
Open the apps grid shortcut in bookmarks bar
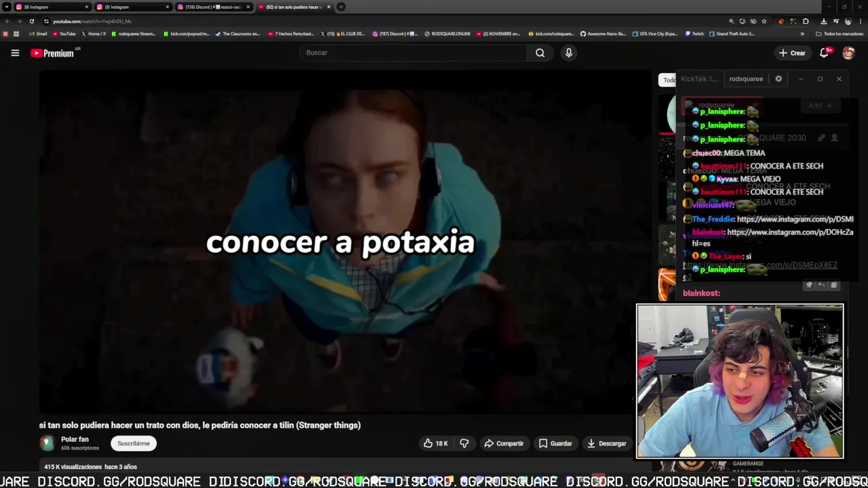16,34
